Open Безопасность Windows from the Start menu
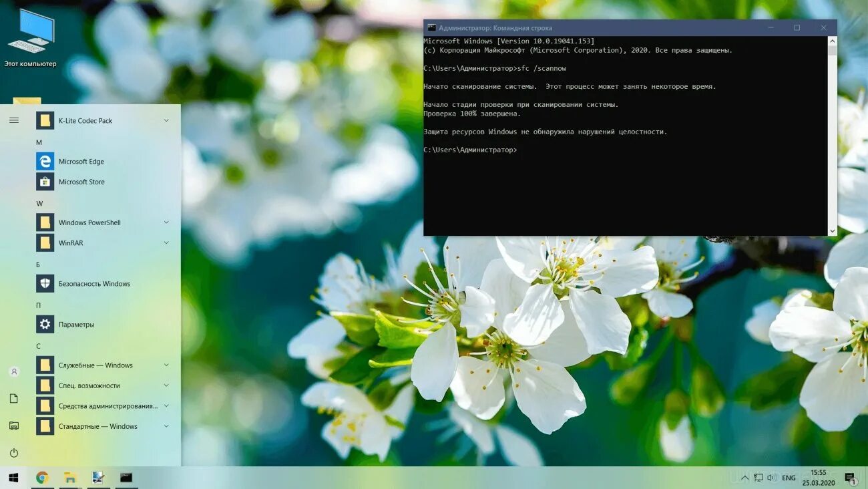868x489 pixels. (x=93, y=283)
